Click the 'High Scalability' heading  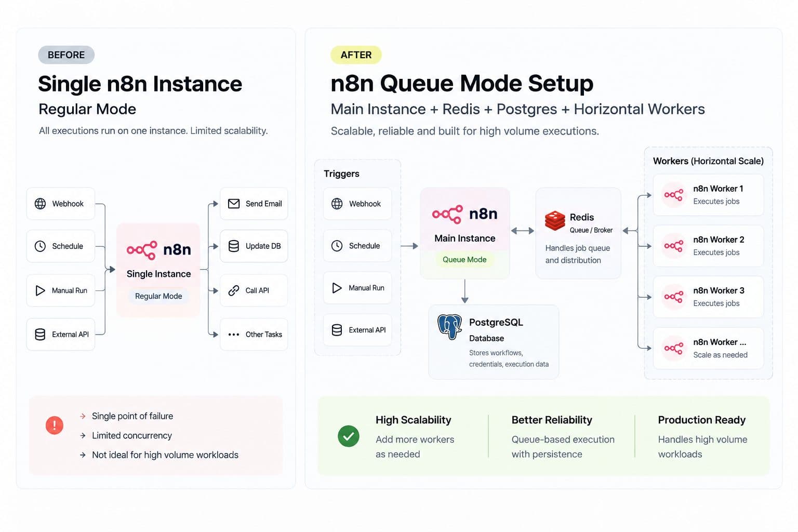click(414, 420)
